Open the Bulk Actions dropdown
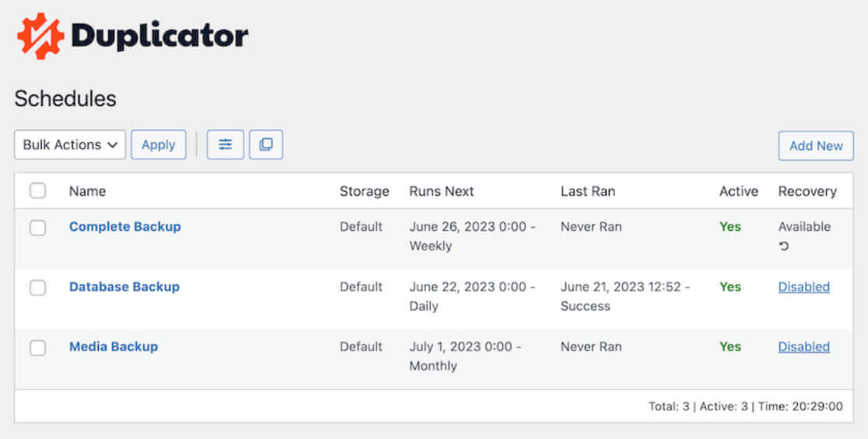The height and width of the screenshot is (439, 868). [70, 145]
